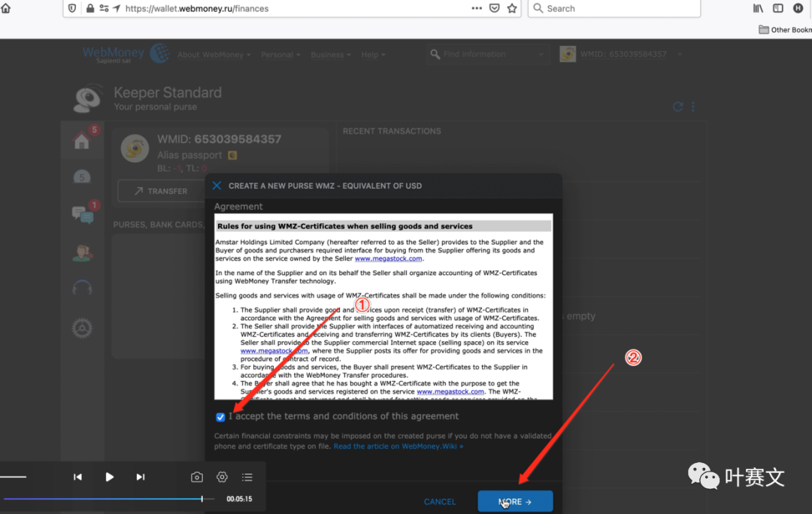Open the Business menu
This screenshot has width=812, height=514.
point(331,55)
